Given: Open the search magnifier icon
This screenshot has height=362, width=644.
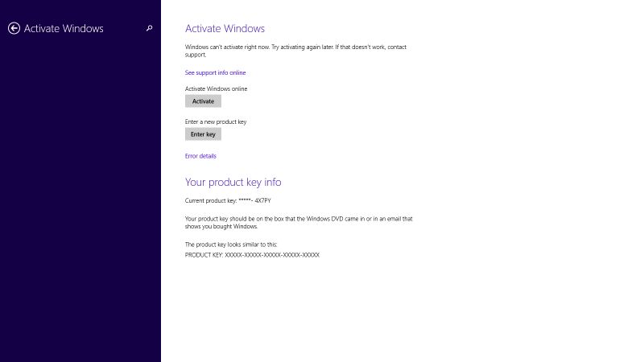Looking at the screenshot, I should click(149, 28).
